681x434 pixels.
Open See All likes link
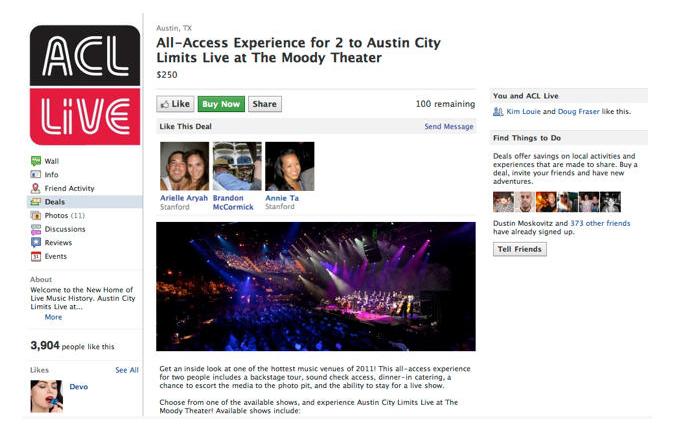[x=127, y=370]
